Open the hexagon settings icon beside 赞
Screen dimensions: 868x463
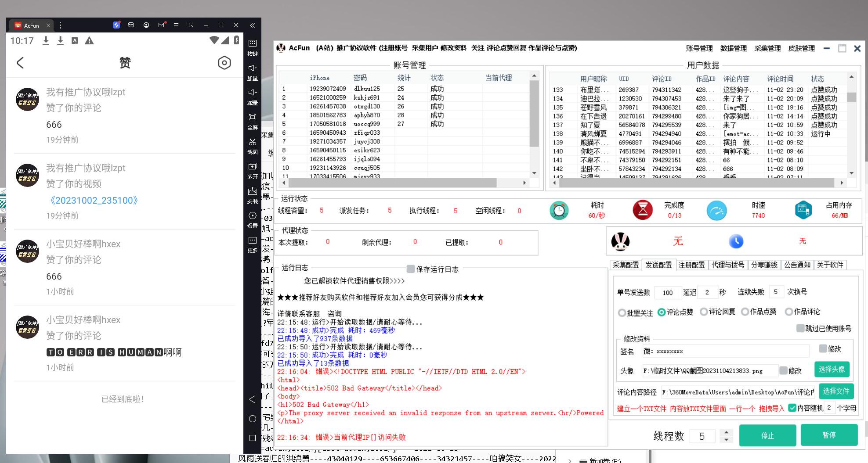(224, 63)
